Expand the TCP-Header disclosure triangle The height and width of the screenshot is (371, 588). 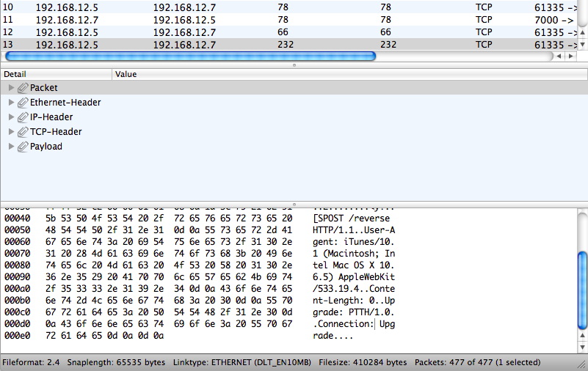pyautogui.click(x=11, y=131)
